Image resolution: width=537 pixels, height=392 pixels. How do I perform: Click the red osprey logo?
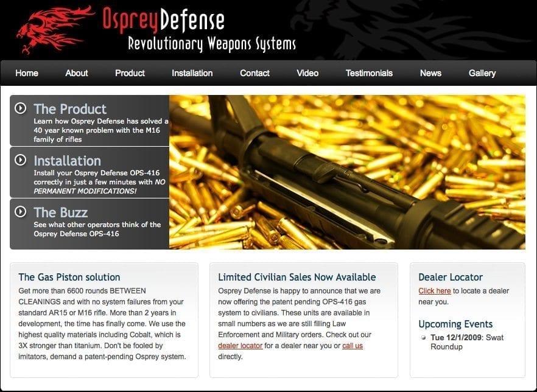[55, 29]
